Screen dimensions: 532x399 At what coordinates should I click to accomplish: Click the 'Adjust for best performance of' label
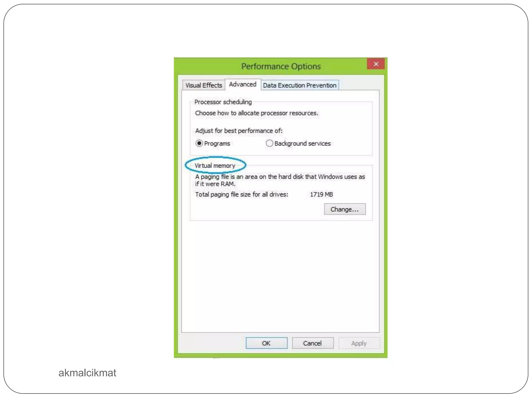(x=239, y=131)
